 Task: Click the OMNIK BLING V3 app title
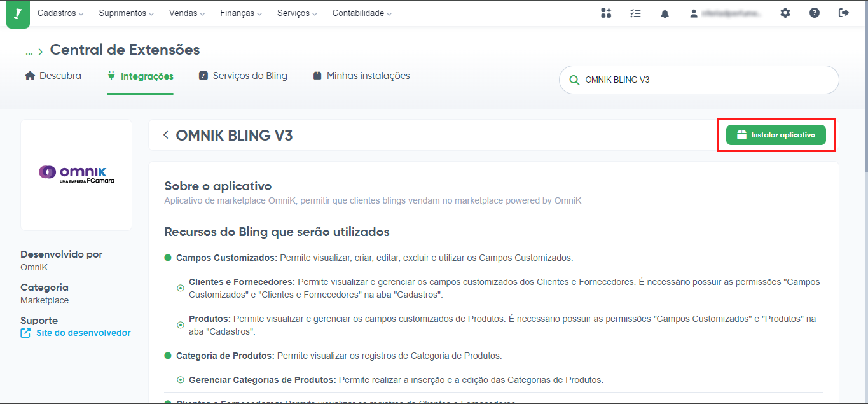pyautogui.click(x=234, y=135)
